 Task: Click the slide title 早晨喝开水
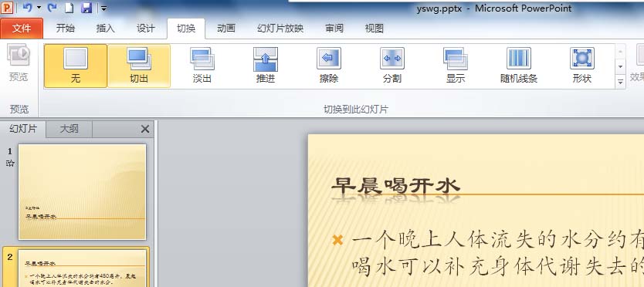click(395, 186)
